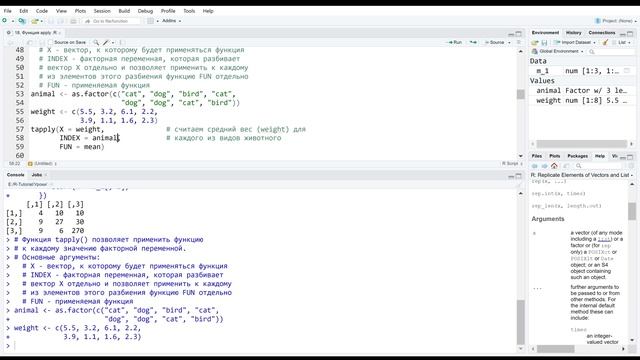Open the Tools menu
The height and width of the screenshot is (360, 640).
189,11
